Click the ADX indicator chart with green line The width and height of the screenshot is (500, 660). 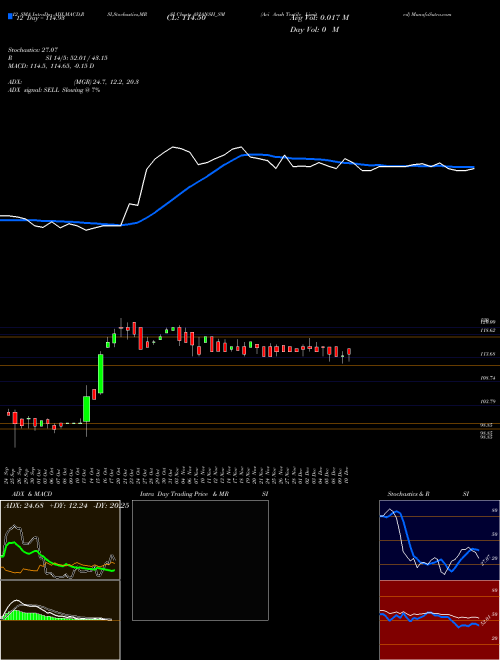click(x=60, y=540)
